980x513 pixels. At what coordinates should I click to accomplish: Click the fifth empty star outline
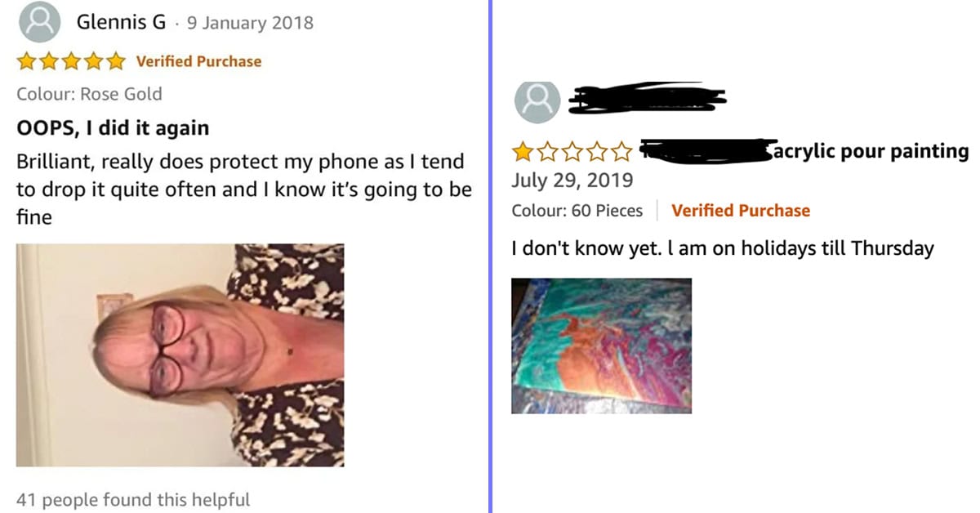coord(621,152)
